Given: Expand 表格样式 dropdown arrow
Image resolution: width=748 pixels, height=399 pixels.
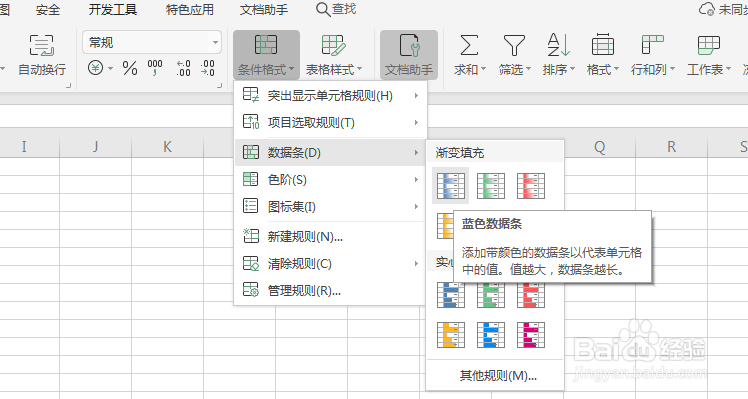Looking at the screenshot, I should [359, 70].
